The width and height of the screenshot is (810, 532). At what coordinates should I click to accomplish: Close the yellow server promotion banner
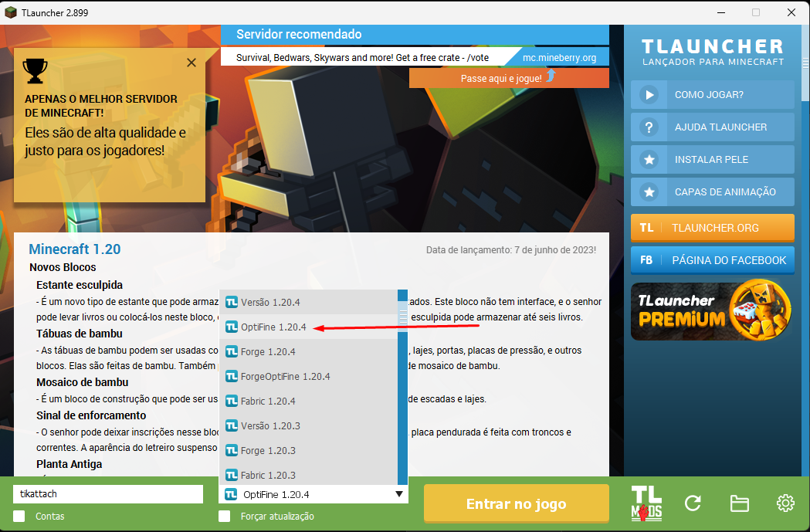pos(191,63)
